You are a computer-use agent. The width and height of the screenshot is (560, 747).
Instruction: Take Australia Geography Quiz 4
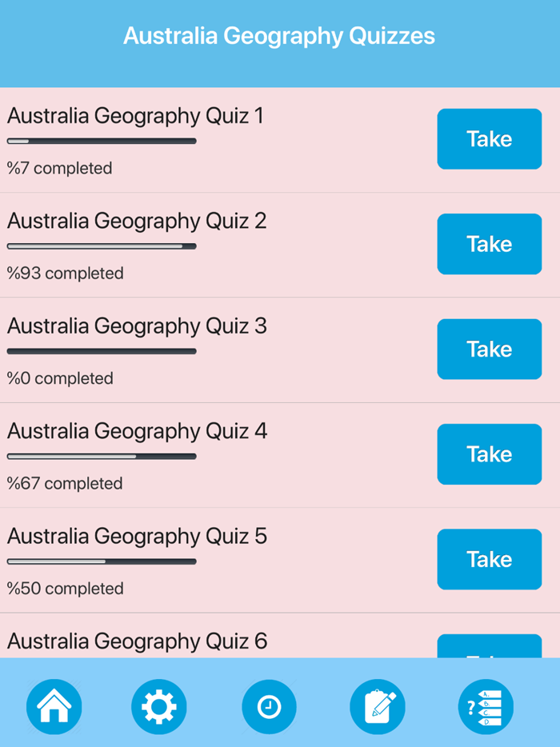pyautogui.click(x=489, y=454)
